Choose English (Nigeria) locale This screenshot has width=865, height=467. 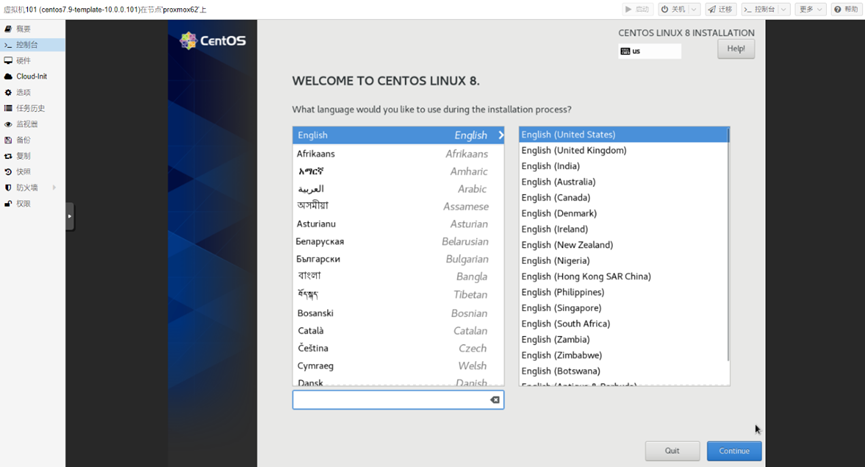pos(623,261)
